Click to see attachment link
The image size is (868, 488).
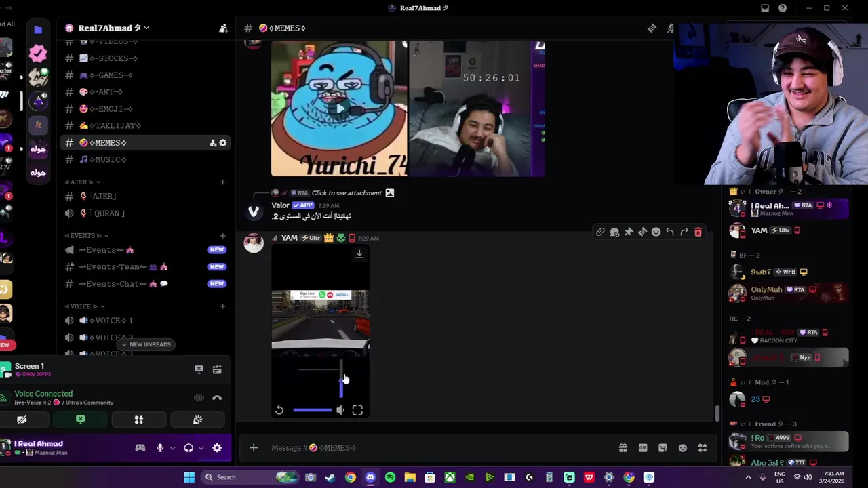[347, 193]
